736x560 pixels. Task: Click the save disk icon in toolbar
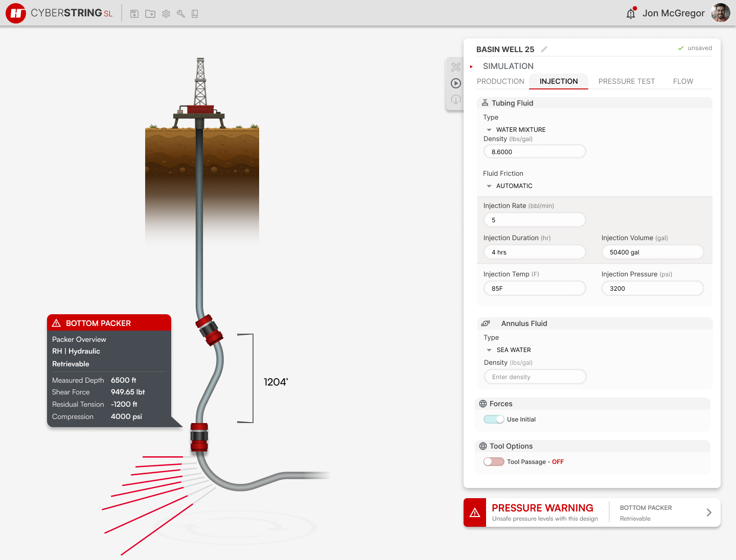coord(134,14)
